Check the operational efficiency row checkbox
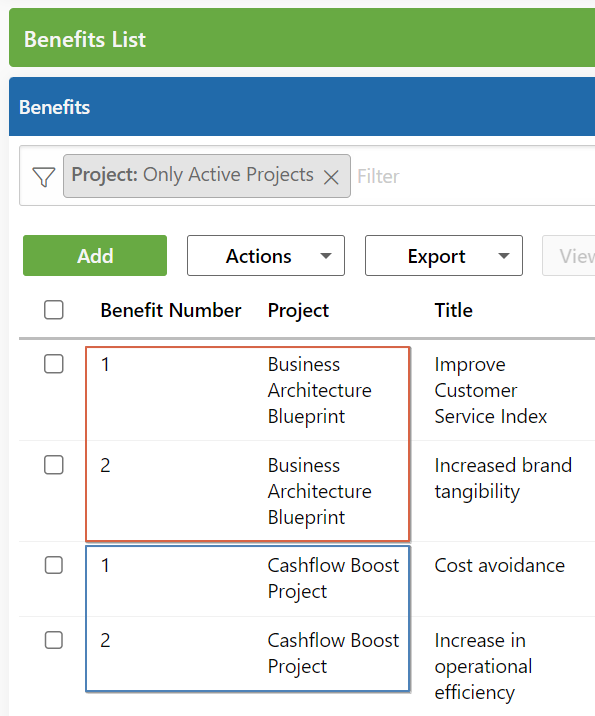595x716 pixels. point(54,640)
